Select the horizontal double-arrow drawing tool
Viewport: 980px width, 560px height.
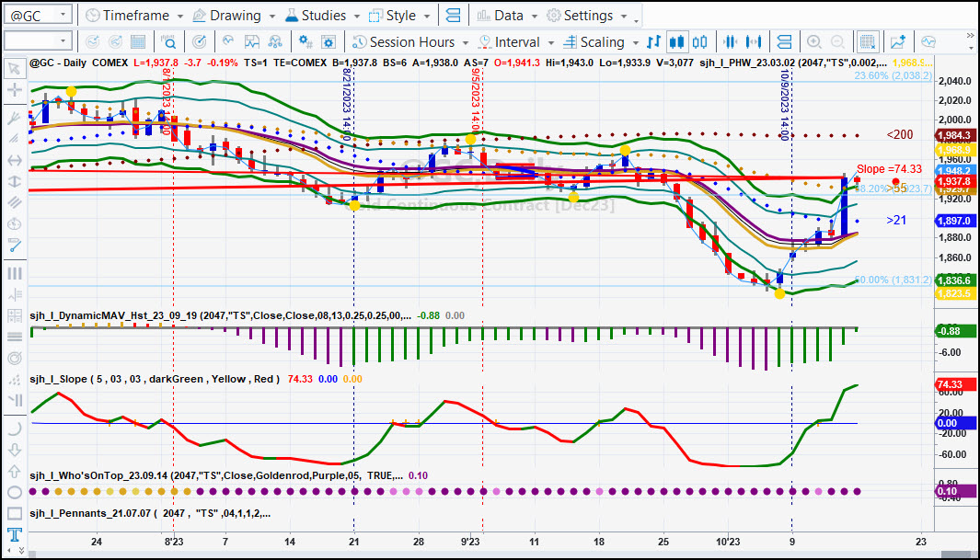click(x=15, y=160)
